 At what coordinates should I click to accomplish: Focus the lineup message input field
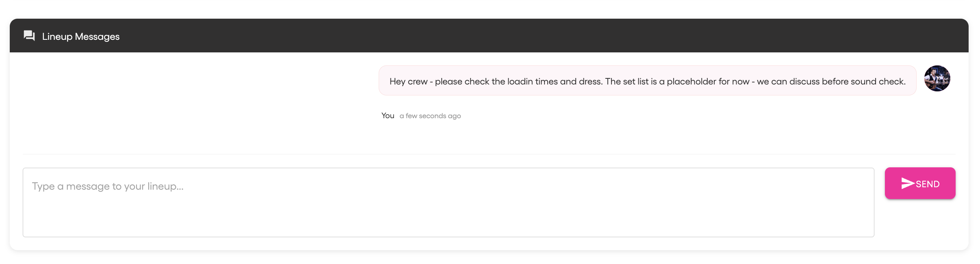point(448,202)
